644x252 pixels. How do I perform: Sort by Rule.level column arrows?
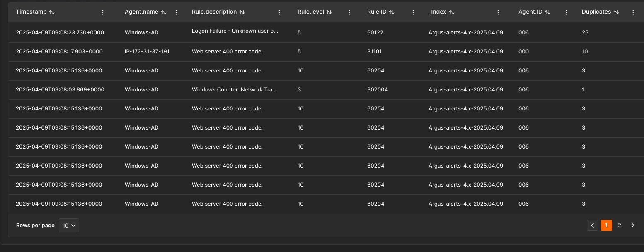329,12
